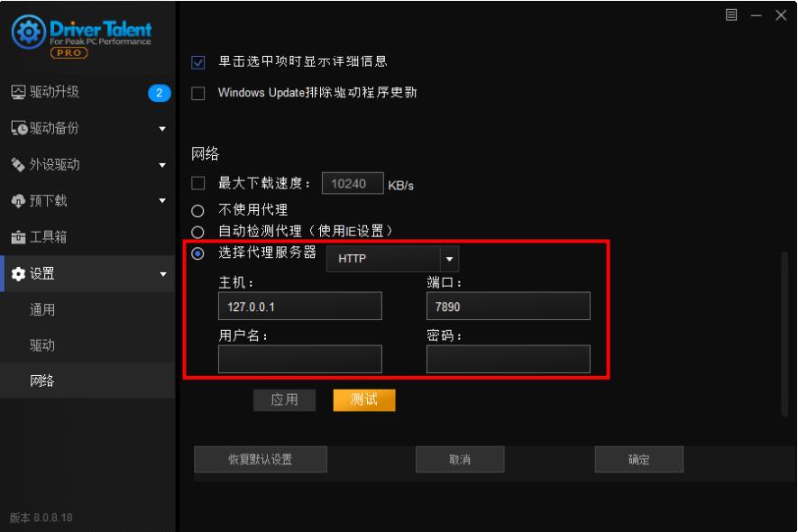
Task: Click the 驱动备份 backup icon
Action: [x=18, y=128]
